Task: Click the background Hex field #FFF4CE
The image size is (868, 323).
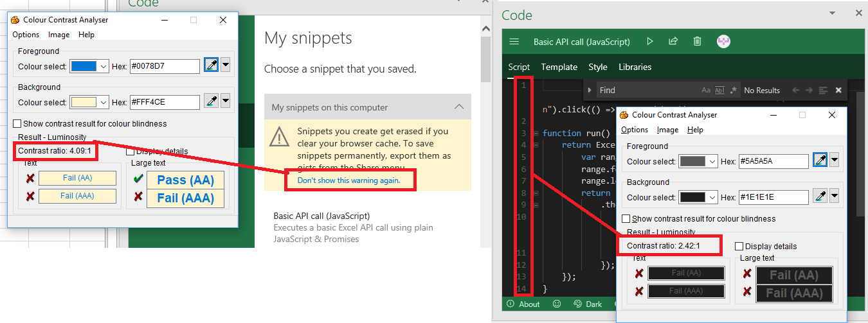Action: 165,102
